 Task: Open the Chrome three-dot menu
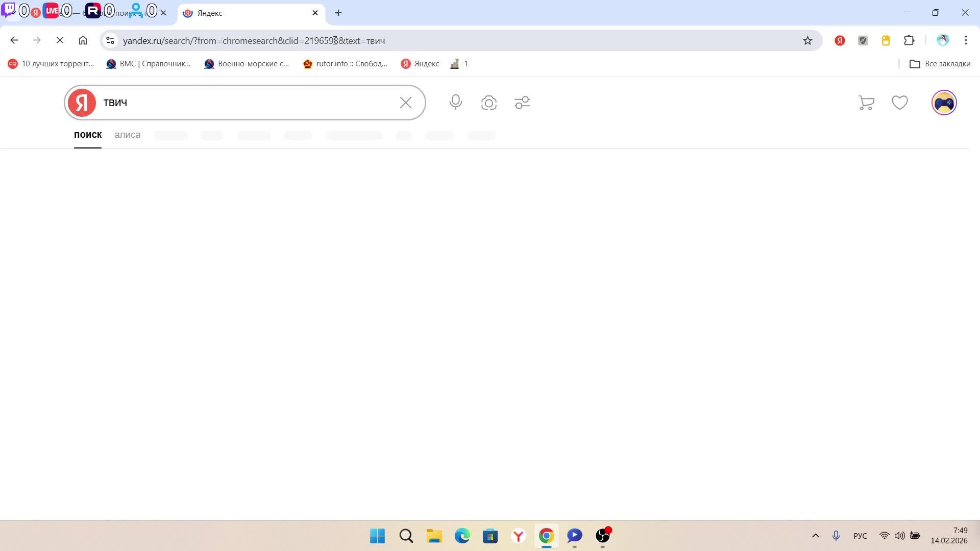pyautogui.click(x=966, y=41)
